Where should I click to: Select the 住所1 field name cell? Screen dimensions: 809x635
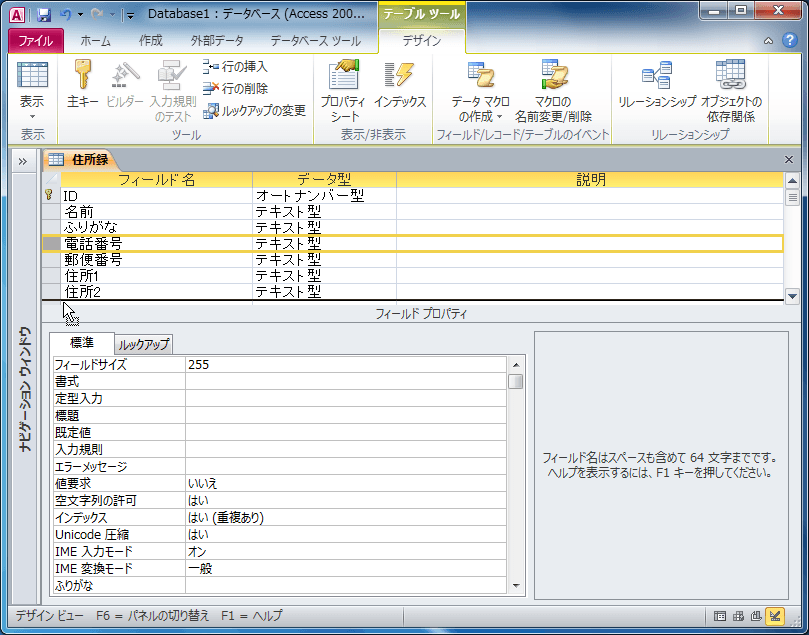156,275
